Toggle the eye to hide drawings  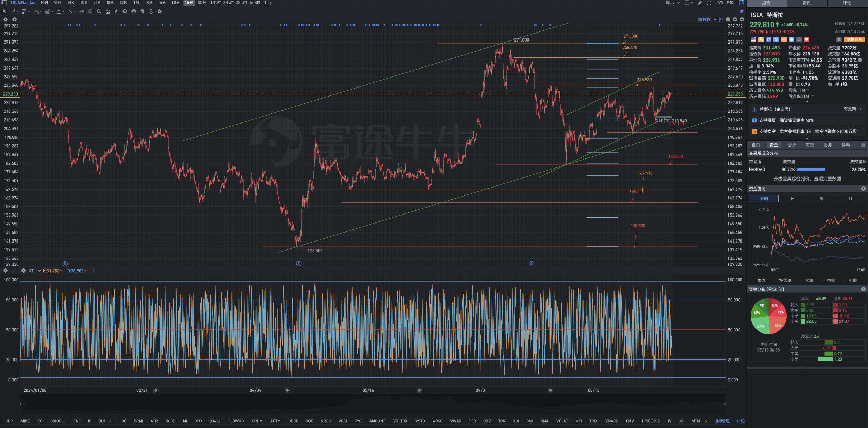click(125, 11)
